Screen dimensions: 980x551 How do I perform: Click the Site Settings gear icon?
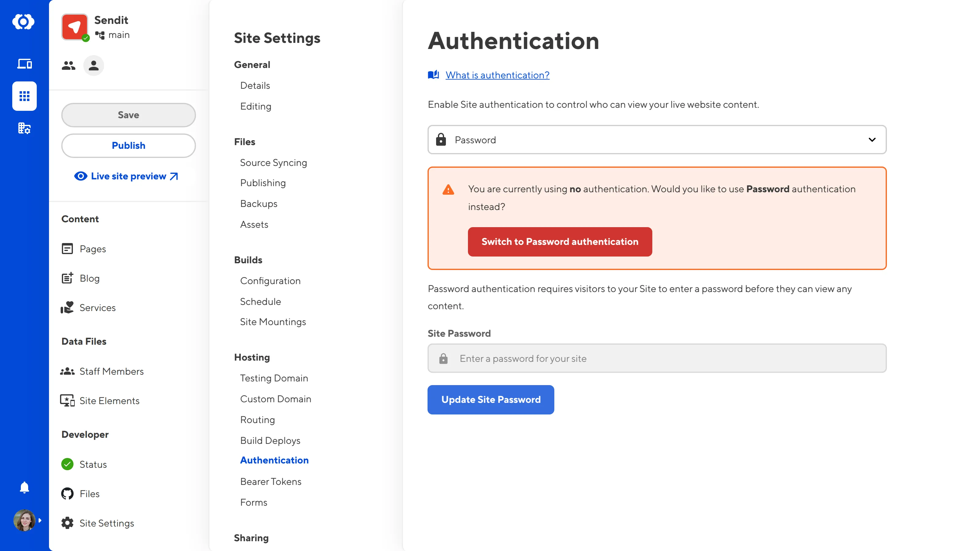(67, 523)
